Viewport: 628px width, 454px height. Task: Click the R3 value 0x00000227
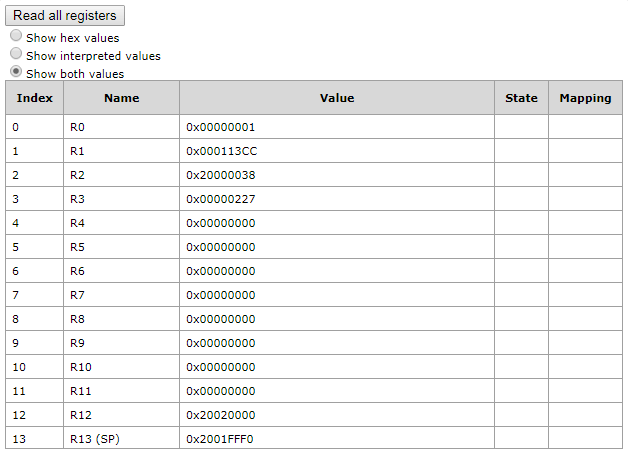coord(221,199)
